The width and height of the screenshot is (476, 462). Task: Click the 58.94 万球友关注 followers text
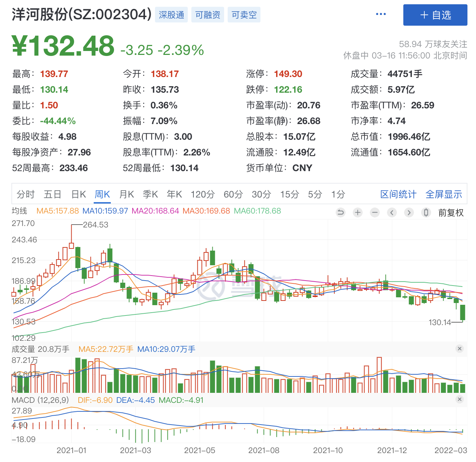(433, 44)
